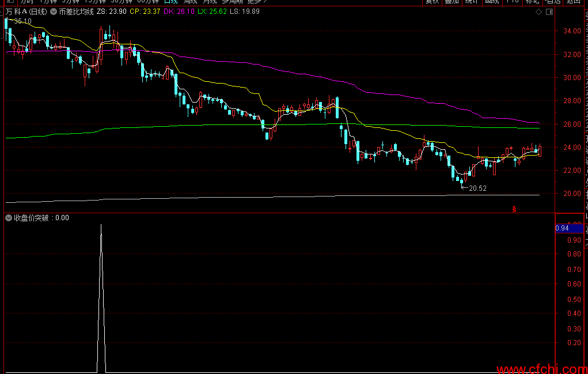The width and height of the screenshot is (588, 374).
Task: Open the 市差比均线 indicator dropdown arrow
Action: 54,12
